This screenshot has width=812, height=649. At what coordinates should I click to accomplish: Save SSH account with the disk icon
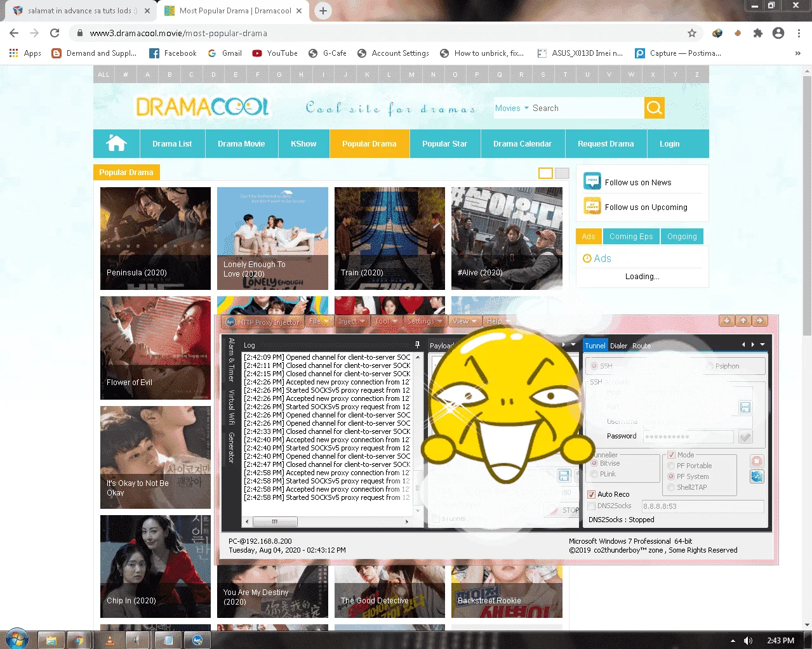point(745,407)
